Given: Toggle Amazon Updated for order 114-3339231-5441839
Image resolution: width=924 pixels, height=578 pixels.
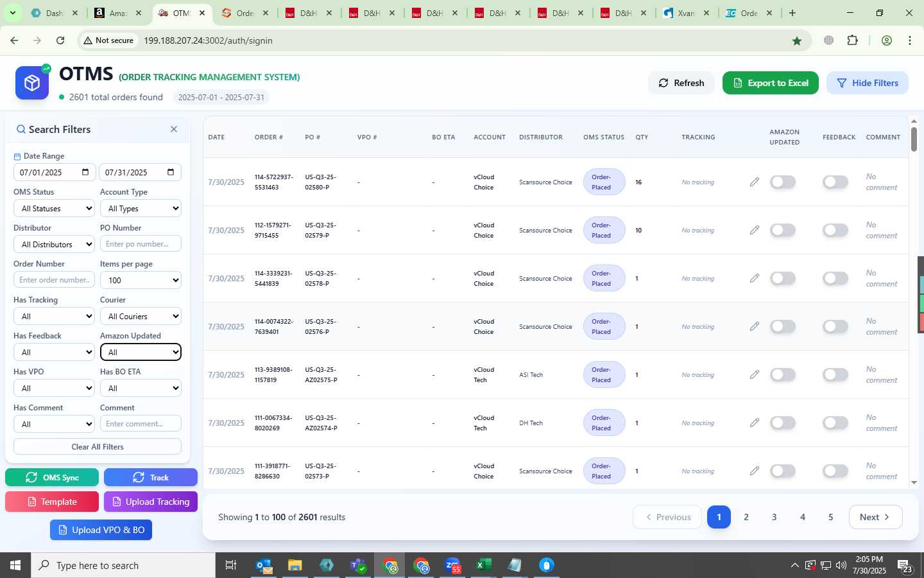Looking at the screenshot, I should point(783,278).
